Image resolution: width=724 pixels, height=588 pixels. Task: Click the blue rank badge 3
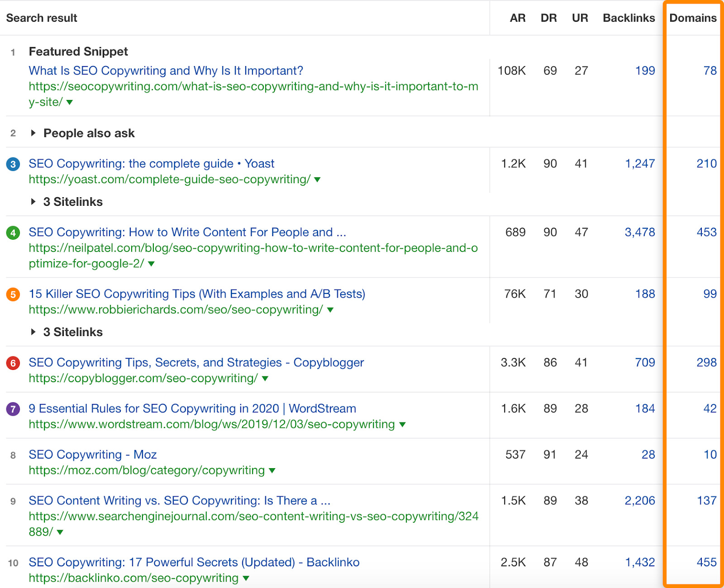(x=13, y=164)
